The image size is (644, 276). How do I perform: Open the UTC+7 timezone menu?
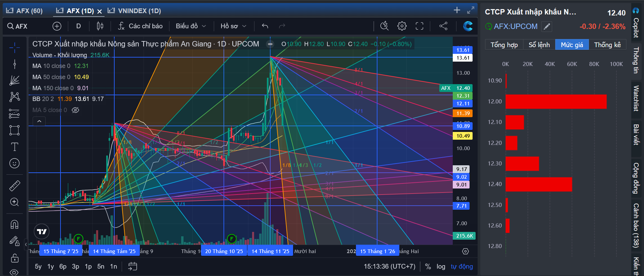[x=390, y=267]
